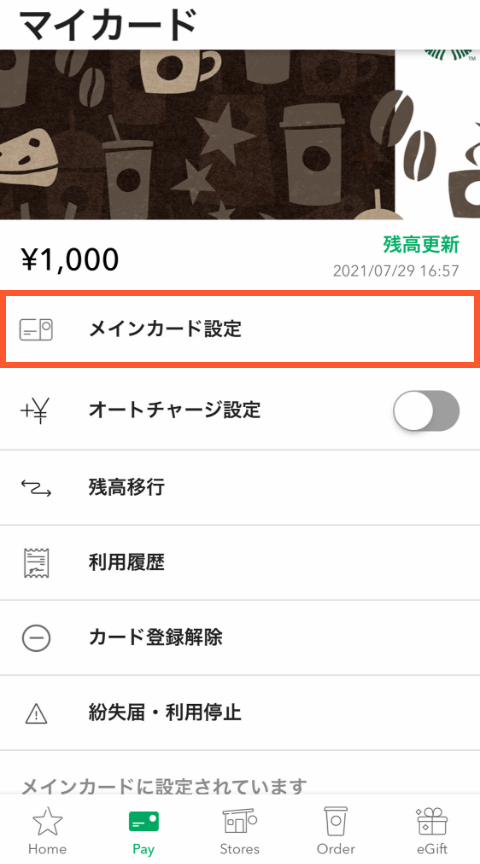Tap the card icon beside メインカード設定
The height and width of the screenshot is (864, 480).
[x=36, y=330]
